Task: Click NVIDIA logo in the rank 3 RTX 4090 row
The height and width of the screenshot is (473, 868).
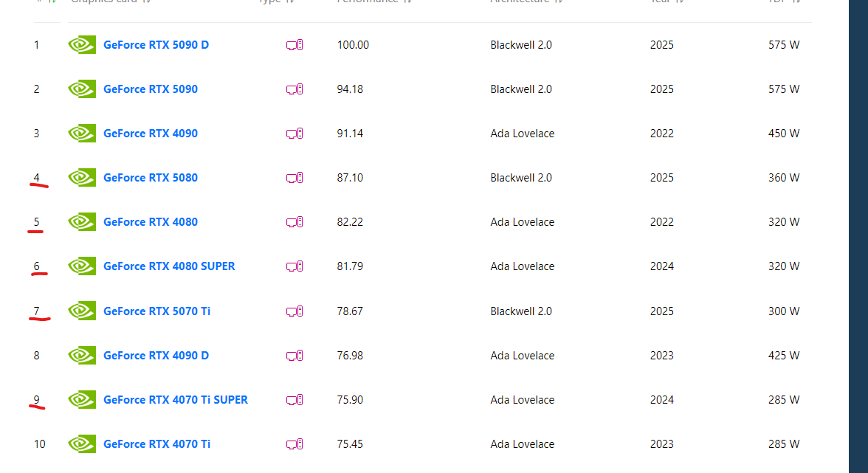Action: click(x=82, y=134)
